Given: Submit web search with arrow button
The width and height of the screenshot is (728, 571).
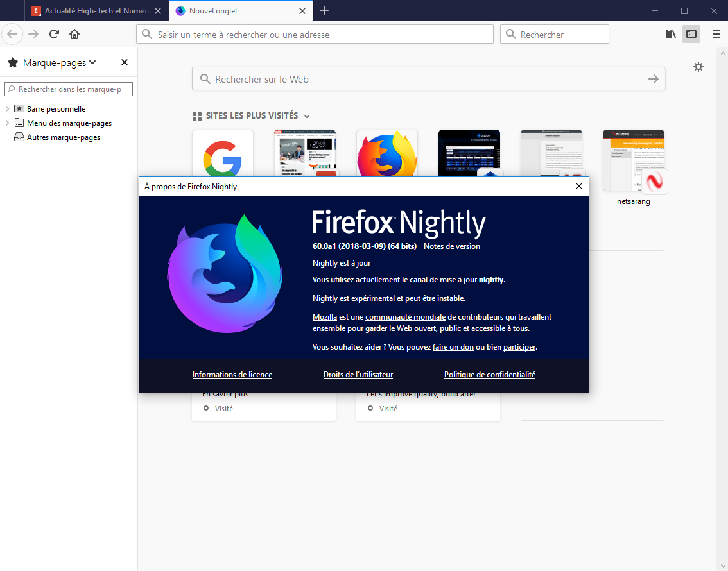Looking at the screenshot, I should tap(654, 79).
